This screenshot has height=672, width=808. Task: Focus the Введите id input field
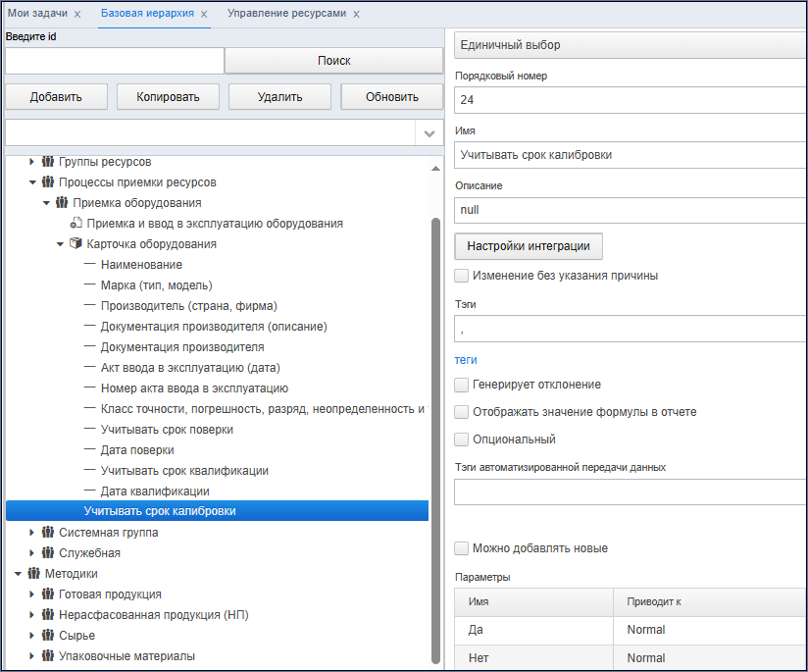[x=115, y=61]
